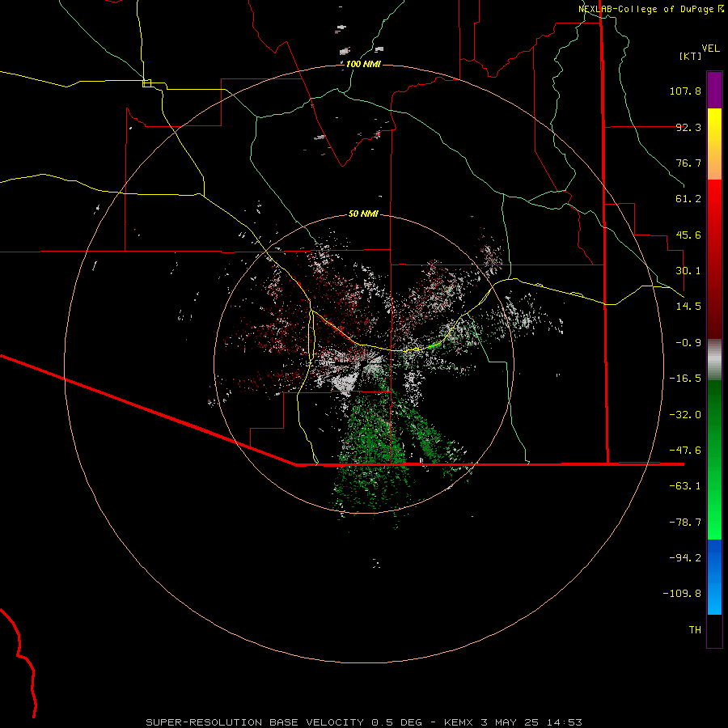The width and height of the screenshot is (728, 728).
Task: Select the 92.3 scale value
Action: (688, 127)
